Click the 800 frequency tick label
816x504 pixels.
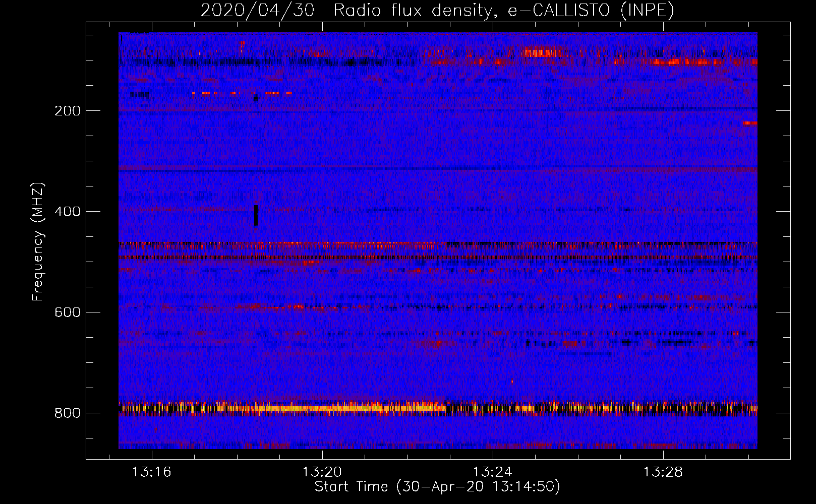(x=68, y=413)
